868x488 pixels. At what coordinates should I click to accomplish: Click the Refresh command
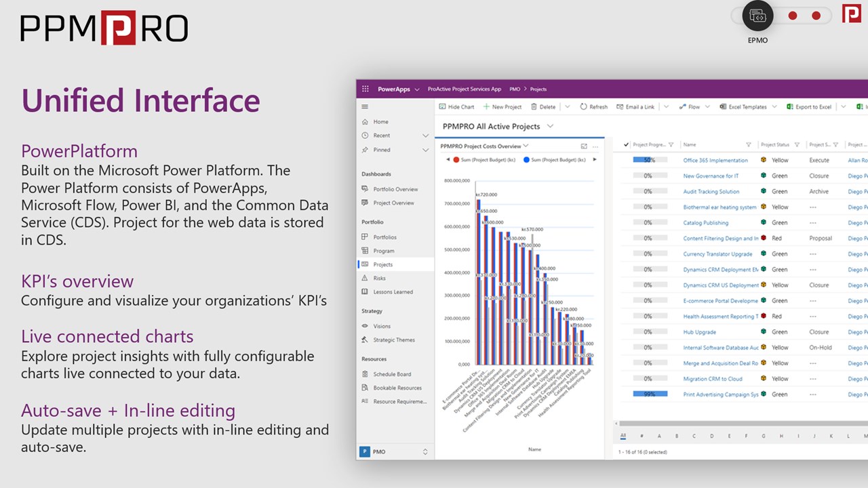pyautogui.click(x=594, y=106)
